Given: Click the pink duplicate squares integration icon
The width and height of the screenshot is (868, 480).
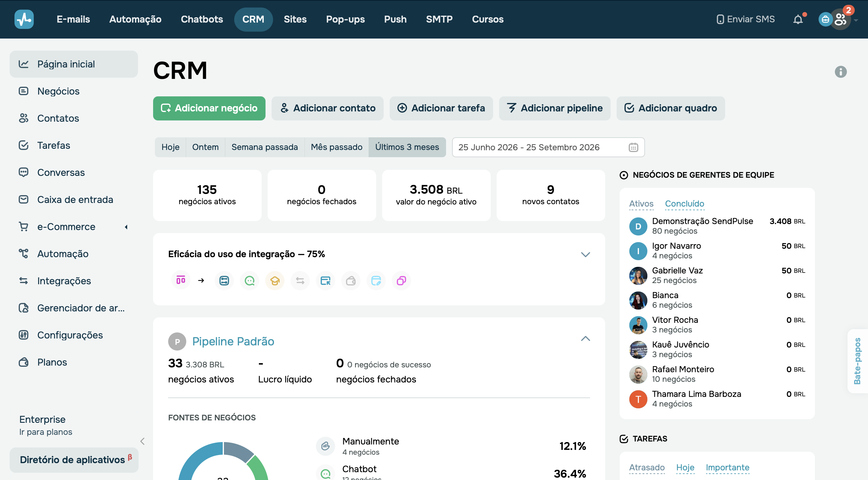Looking at the screenshot, I should click(x=401, y=280).
